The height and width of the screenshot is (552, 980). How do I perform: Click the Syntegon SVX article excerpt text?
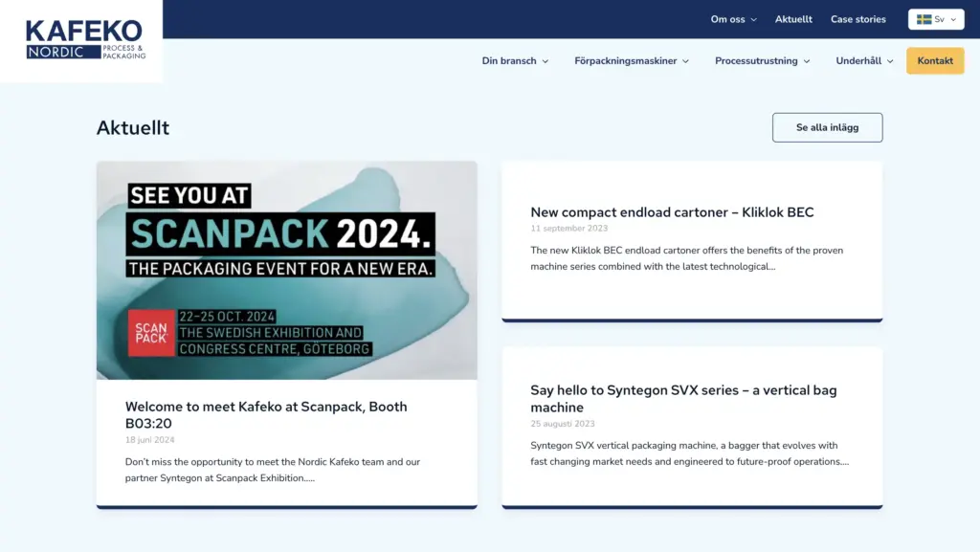689,453
